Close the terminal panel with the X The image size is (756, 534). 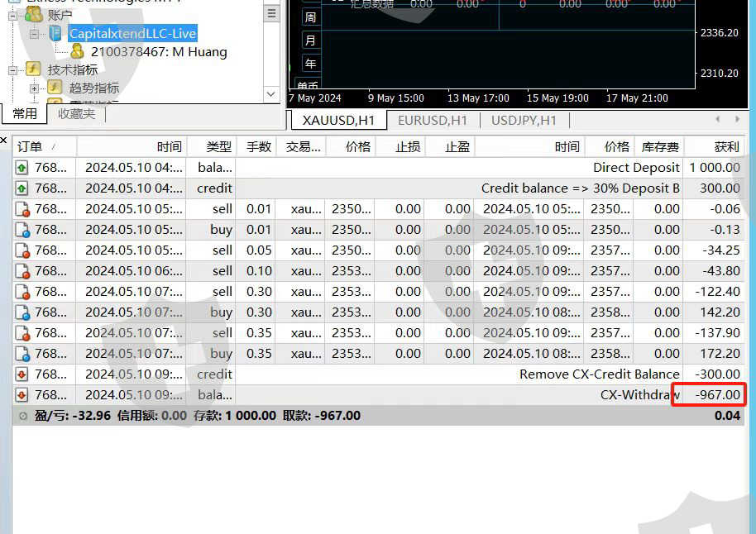coord(4,140)
